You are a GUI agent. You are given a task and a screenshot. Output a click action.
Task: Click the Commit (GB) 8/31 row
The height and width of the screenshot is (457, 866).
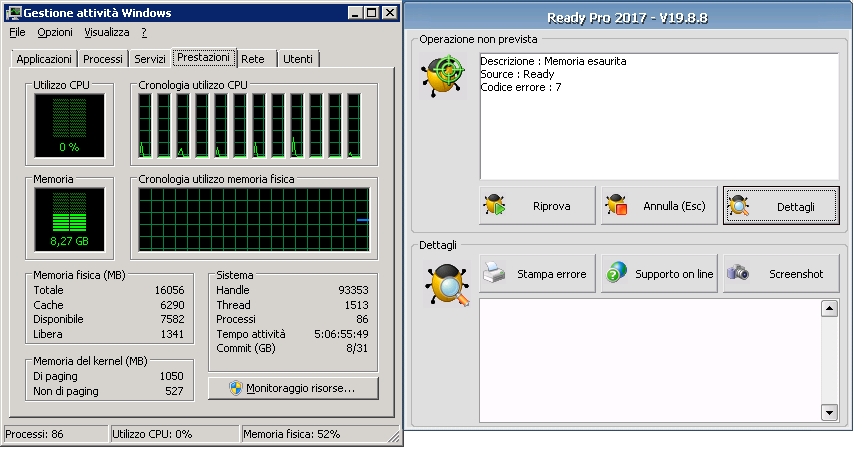coord(292,349)
